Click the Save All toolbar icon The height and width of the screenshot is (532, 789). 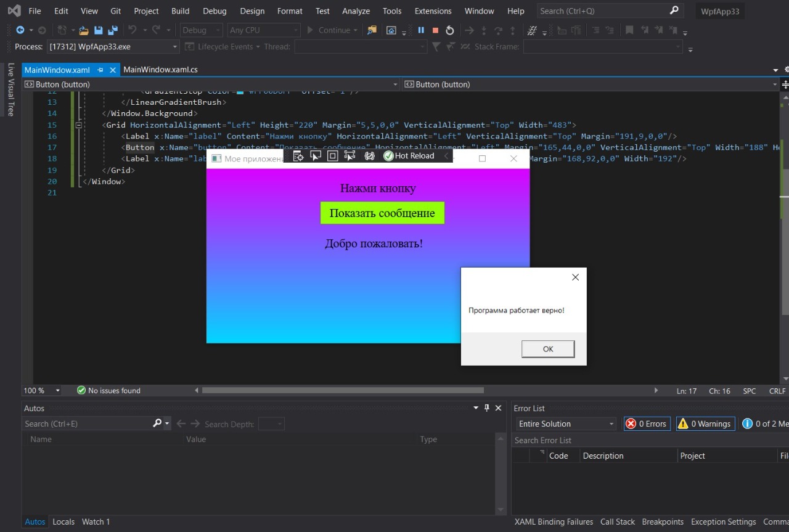pos(112,30)
